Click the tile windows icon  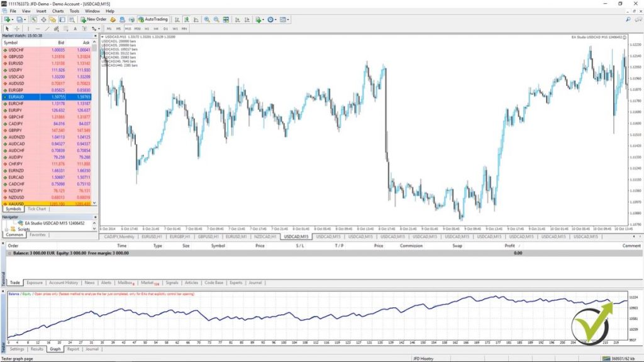click(226, 19)
